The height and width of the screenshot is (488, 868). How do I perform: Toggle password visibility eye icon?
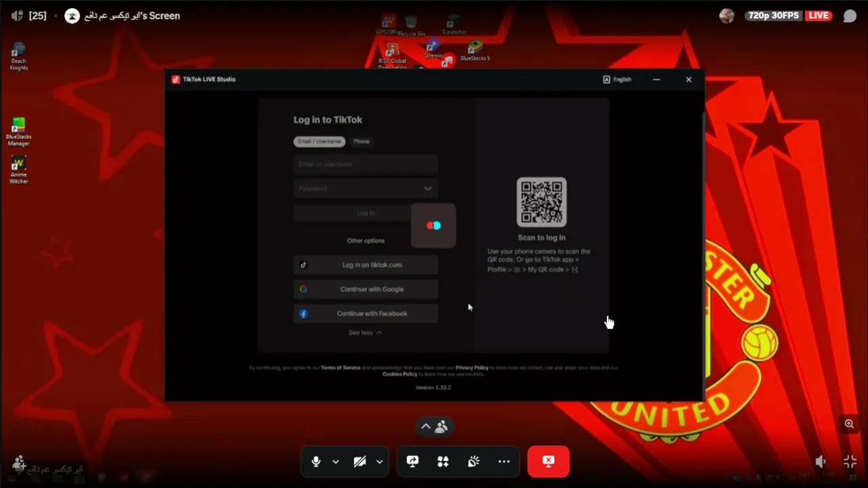coord(428,188)
